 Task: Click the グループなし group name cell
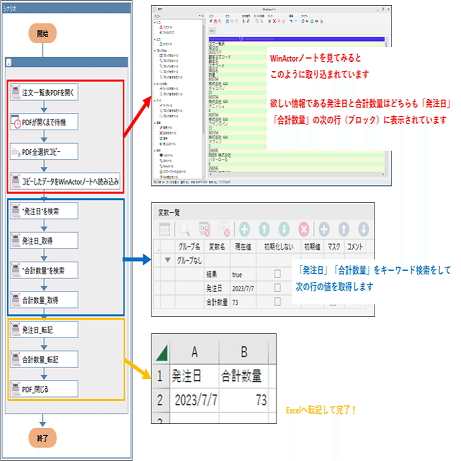189,260
